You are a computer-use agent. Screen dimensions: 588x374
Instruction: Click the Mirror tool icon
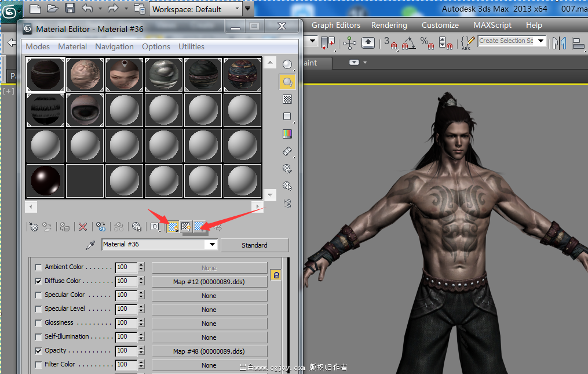coord(559,43)
